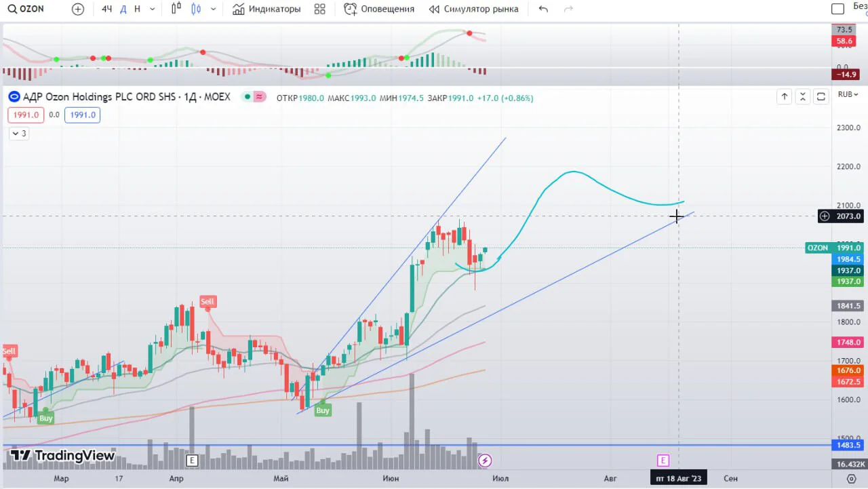Click the blue 1984.5 price label

point(848,259)
